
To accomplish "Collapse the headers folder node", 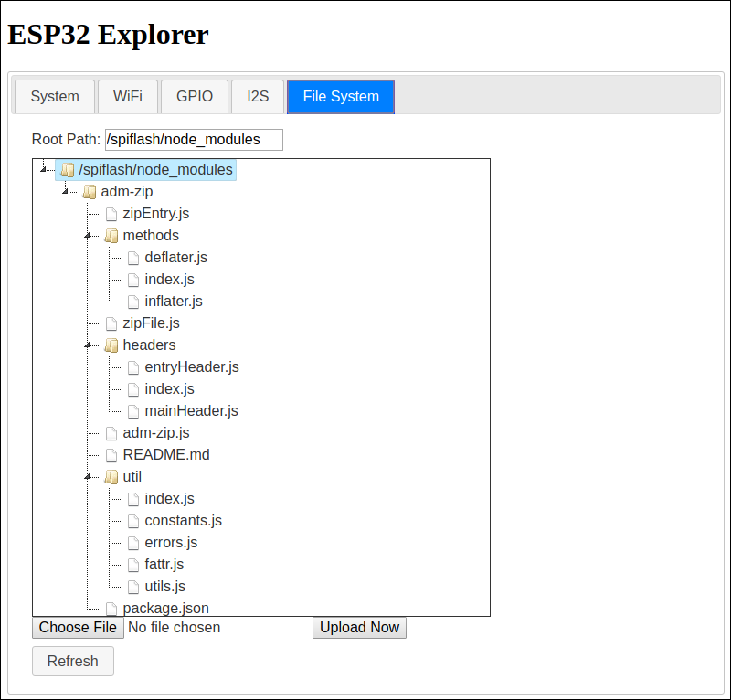I will [87, 345].
